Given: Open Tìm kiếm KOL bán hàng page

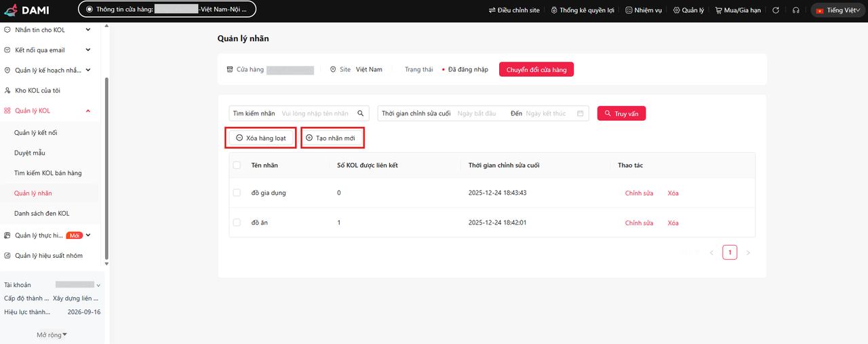Looking at the screenshot, I should [x=47, y=173].
